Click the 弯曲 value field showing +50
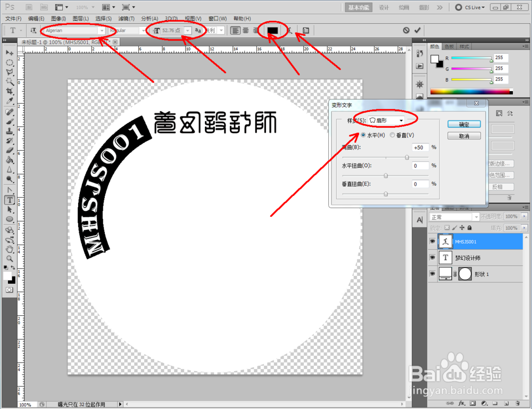 [x=420, y=148]
